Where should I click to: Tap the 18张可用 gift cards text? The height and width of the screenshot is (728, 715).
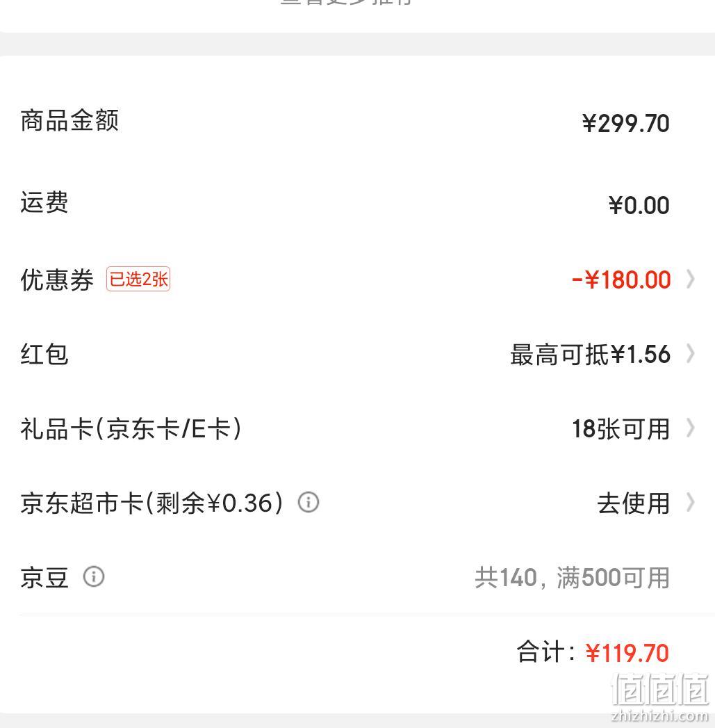coord(621,428)
